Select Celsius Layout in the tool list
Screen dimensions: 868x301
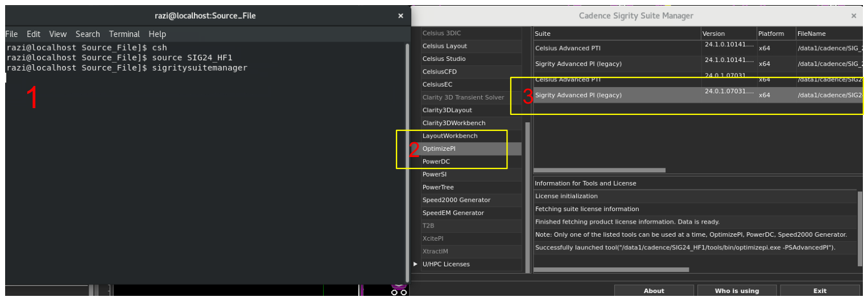[471, 46]
